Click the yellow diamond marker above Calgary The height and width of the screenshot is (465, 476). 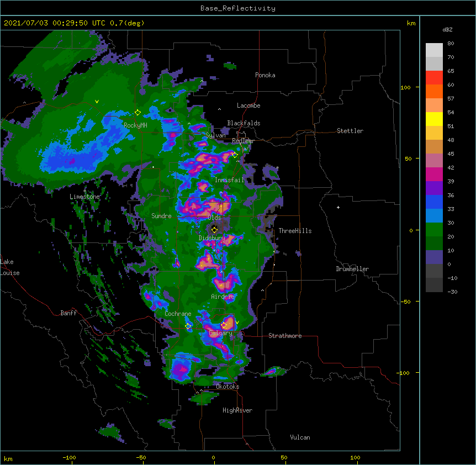point(224,325)
